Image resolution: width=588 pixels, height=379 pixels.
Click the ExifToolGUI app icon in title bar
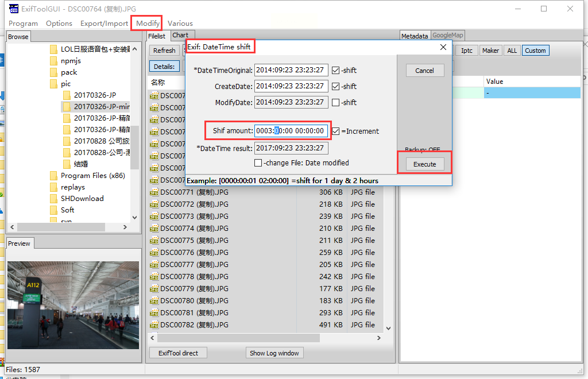14,9
